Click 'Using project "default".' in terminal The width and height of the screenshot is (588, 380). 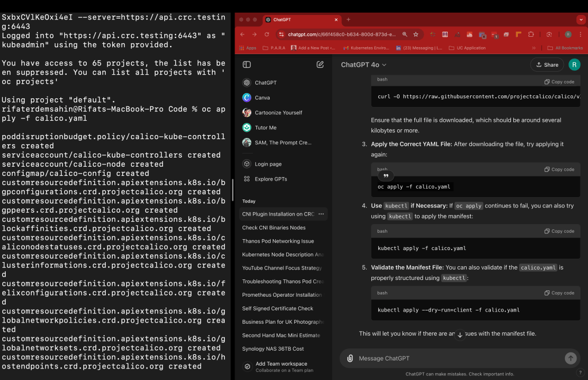59,100
